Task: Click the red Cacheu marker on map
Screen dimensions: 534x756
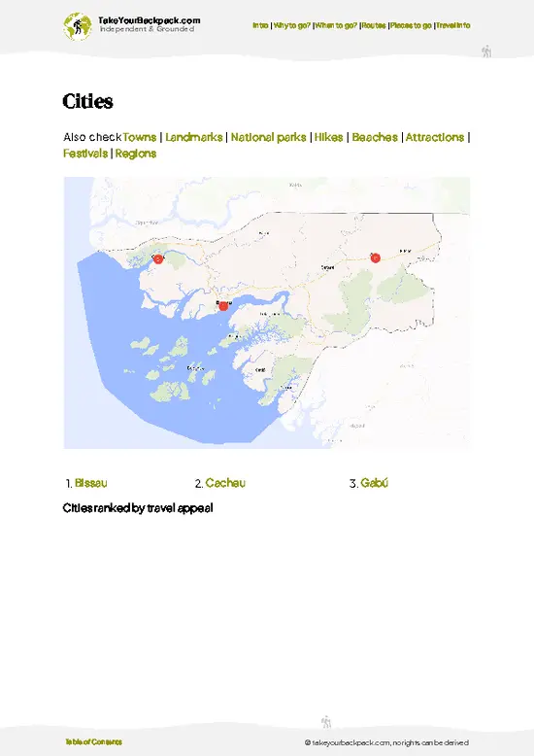Action: pyautogui.click(x=158, y=258)
